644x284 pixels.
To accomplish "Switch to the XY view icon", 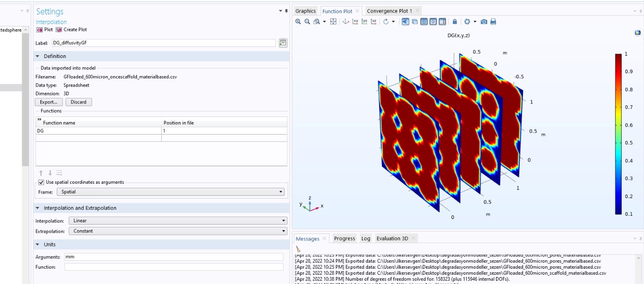I will (x=355, y=22).
